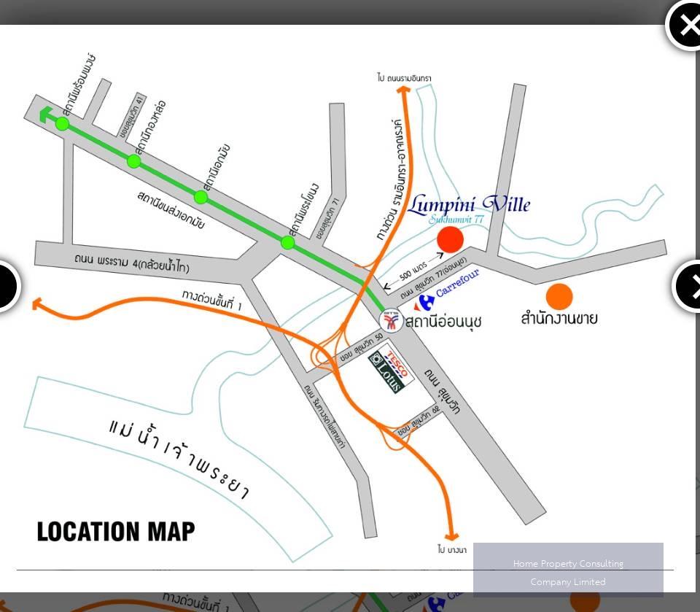Click the 'แม่น้ำเจ้าพระยา' river label
This screenshot has height=612, width=700.
pyautogui.click(x=179, y=459)
